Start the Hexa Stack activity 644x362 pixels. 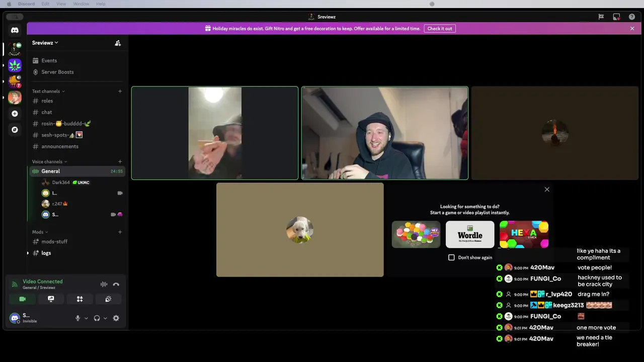tap(524, 234)
